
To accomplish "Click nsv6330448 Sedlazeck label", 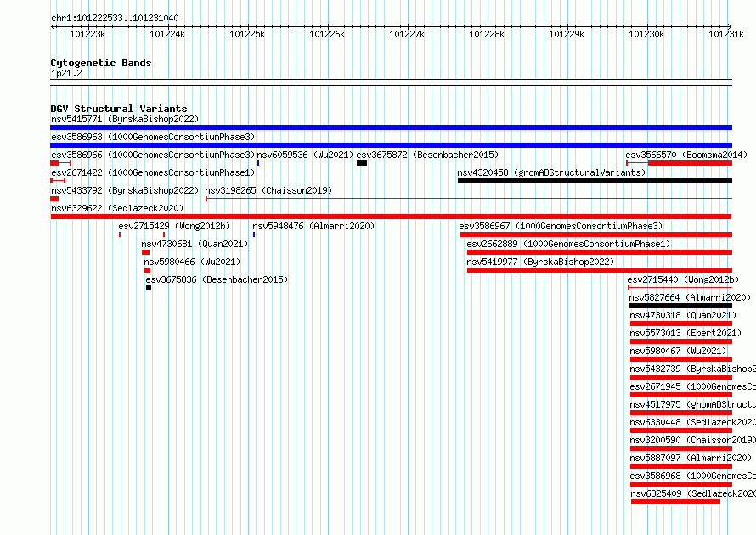I will click(693, 422).
